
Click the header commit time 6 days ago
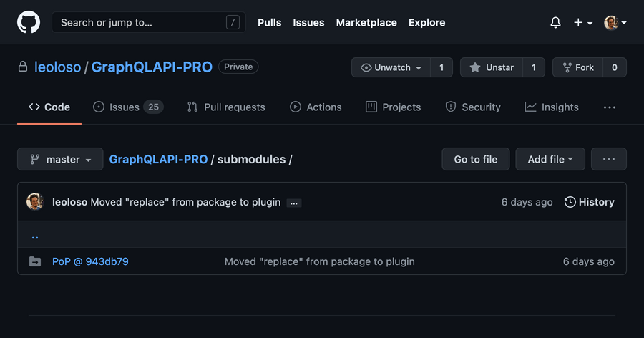click(x=527, y=202)
